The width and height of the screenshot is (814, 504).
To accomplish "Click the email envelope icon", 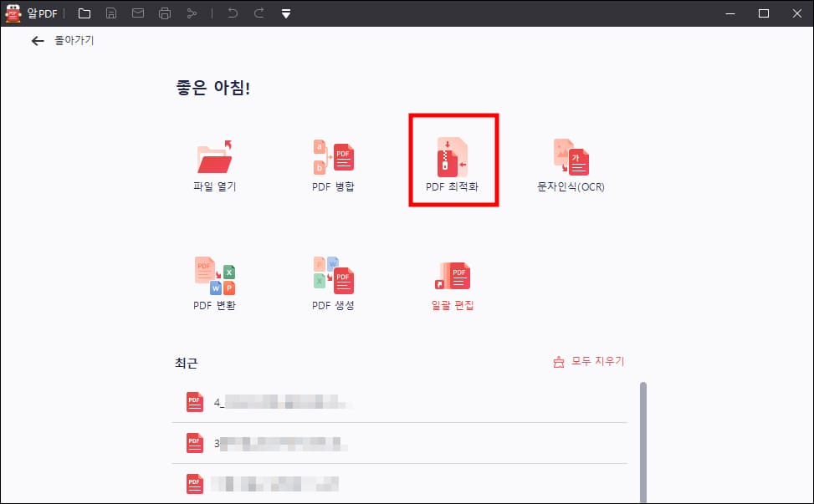I will (x=138, y=13).
